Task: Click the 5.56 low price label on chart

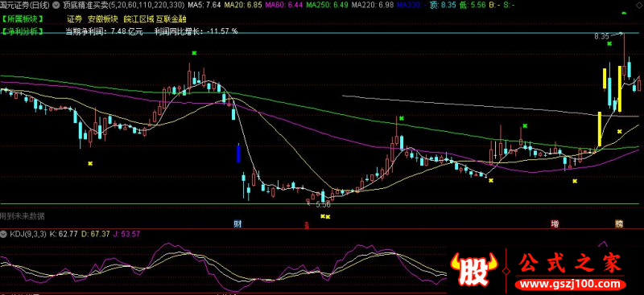Action: pyautogui.click(x=324, y=205)
